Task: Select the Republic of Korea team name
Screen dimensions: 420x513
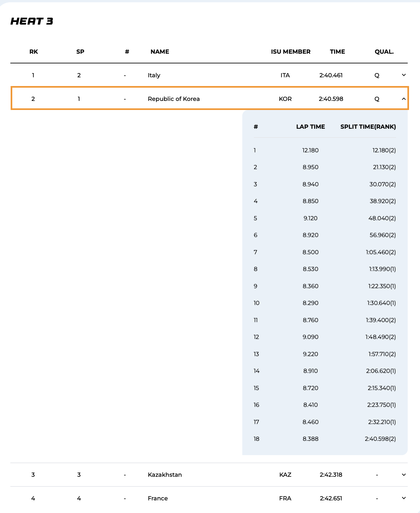Action: point(173,99)
